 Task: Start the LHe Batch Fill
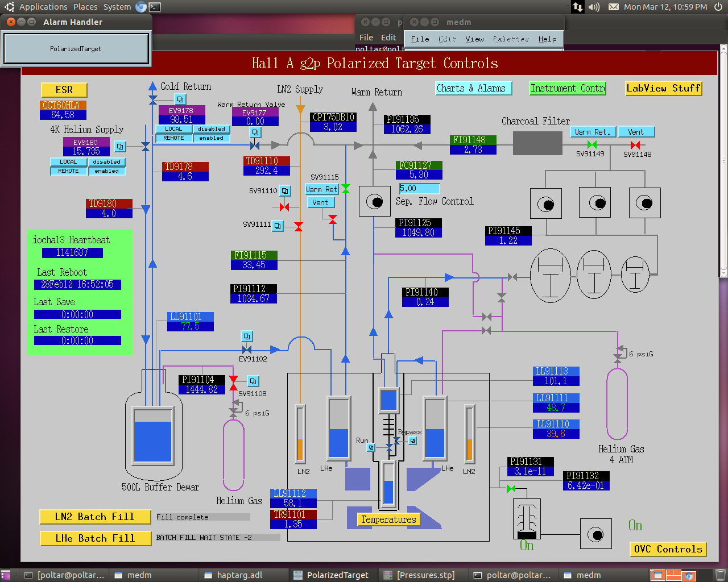pyautogui.click(x=95, y=538)
